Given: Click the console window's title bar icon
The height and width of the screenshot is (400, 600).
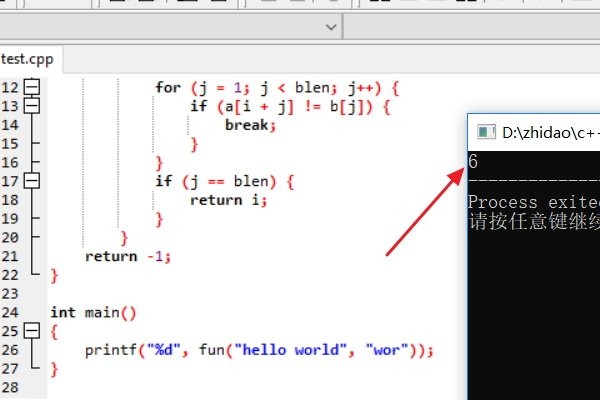Looking at the screenshot, I should click(x=485, y=132).
